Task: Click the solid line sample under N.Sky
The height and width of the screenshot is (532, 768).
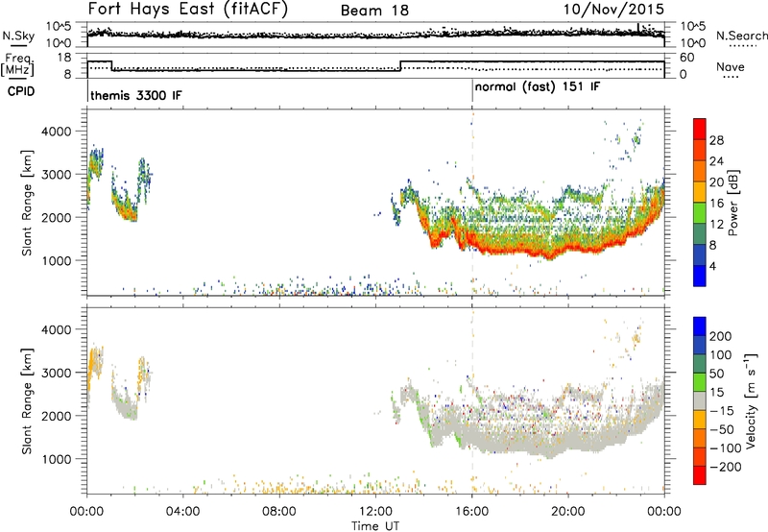Action: 18,45
